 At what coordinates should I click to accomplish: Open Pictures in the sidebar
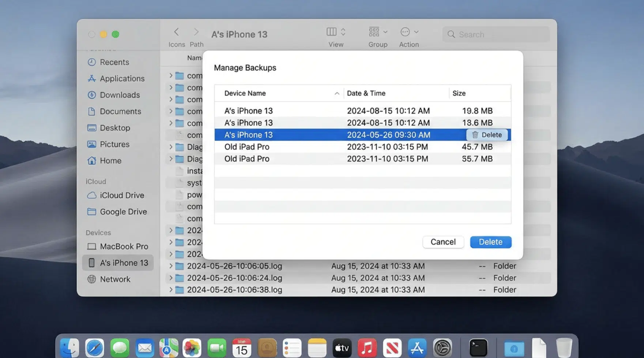tap(108, 144)
